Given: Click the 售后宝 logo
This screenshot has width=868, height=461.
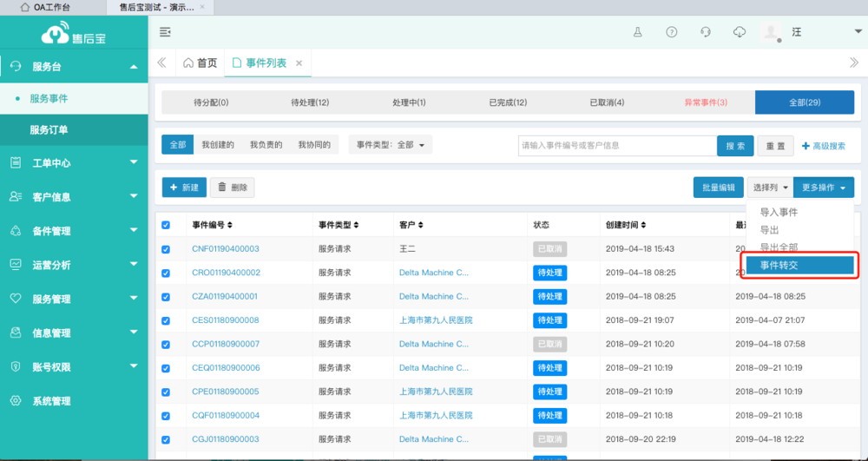Looking at the screenshot, I should tap(74, 33).
